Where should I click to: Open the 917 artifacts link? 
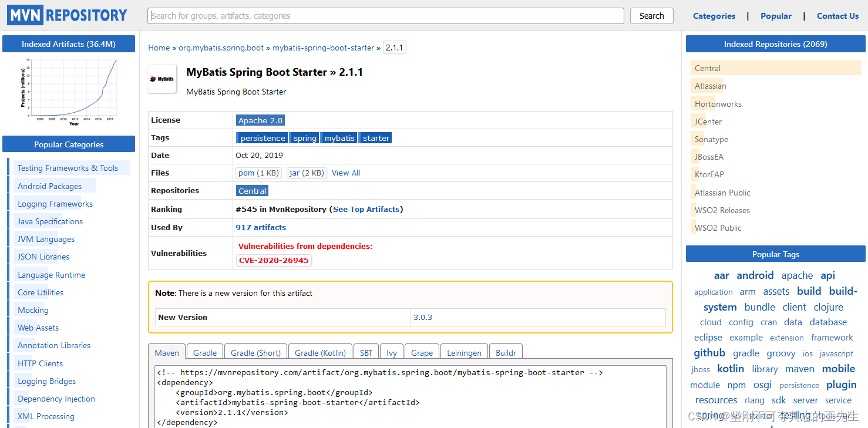pyautogui.click(x=261, y=227)
